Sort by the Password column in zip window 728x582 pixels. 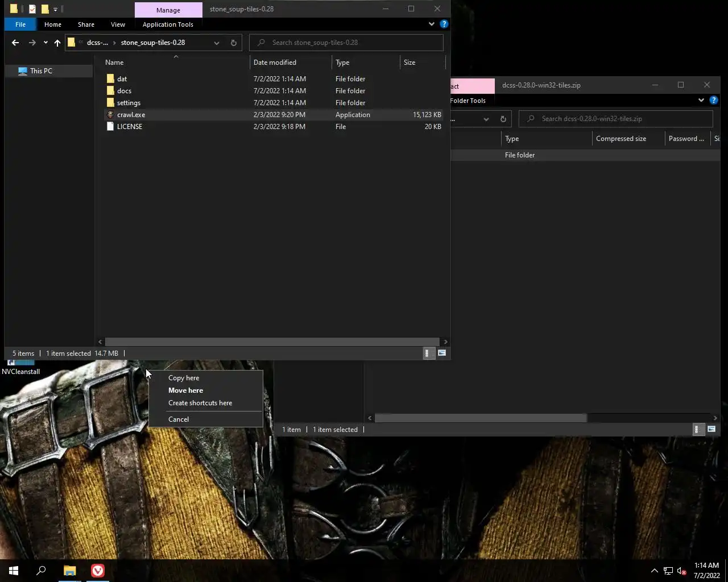(x=686, y=139)
